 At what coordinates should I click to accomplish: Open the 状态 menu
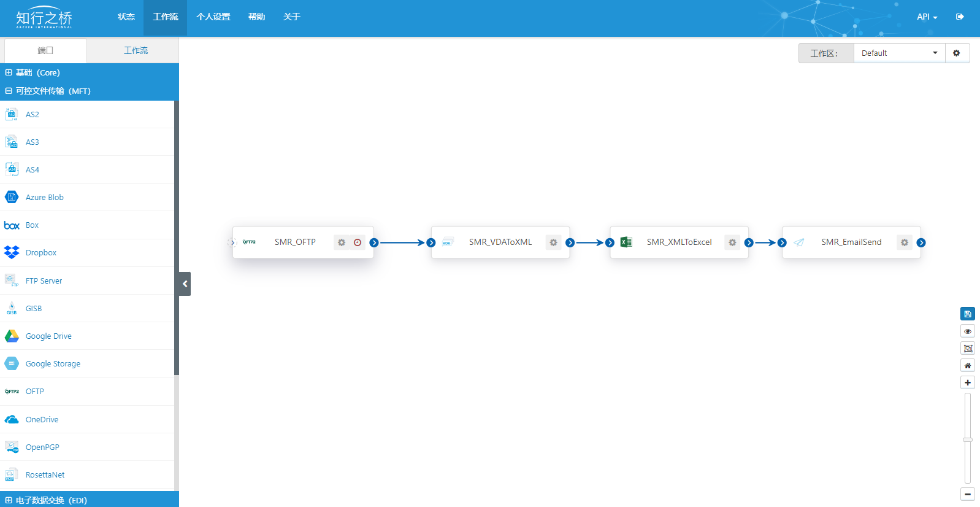tap(126, 17)
